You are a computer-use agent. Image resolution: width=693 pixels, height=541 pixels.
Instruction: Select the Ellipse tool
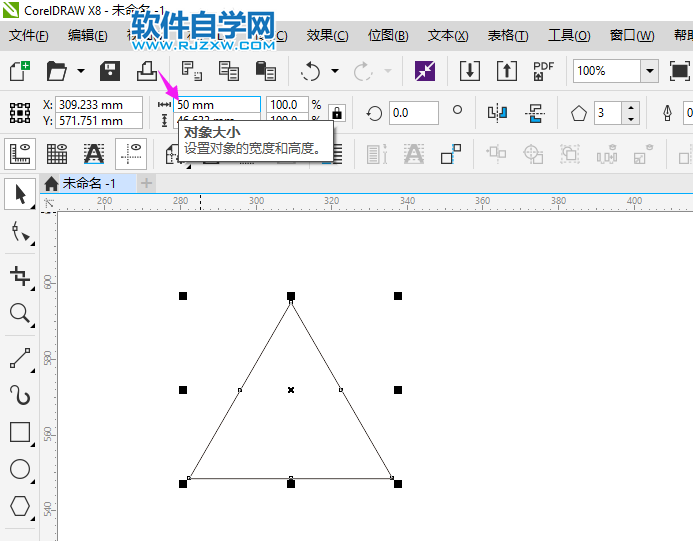click(20, 469)
